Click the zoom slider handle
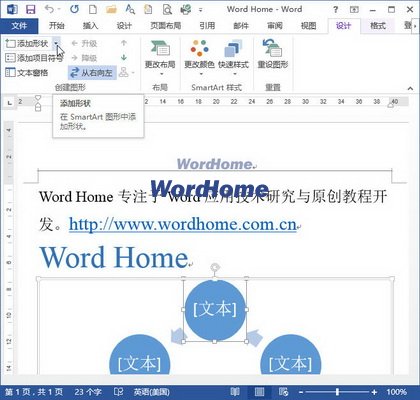The height and width of the screenshot is (400, 420). [338, 392]
